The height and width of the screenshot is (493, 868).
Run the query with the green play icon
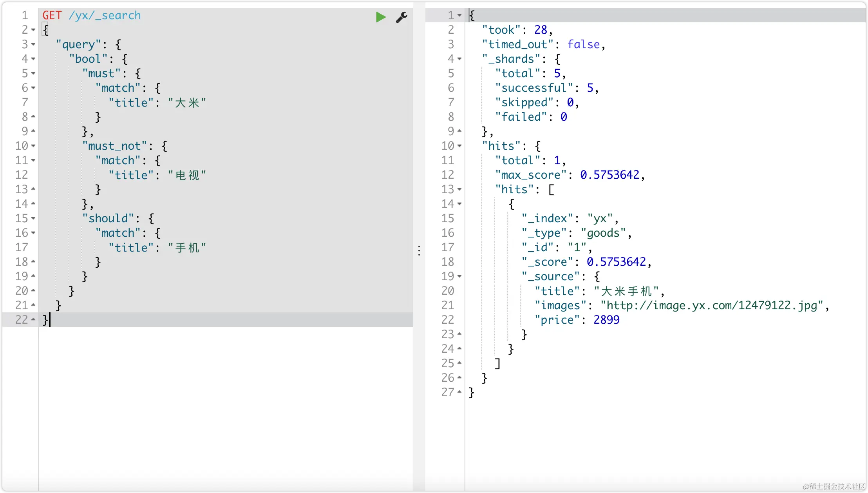(x=380, y=17)
